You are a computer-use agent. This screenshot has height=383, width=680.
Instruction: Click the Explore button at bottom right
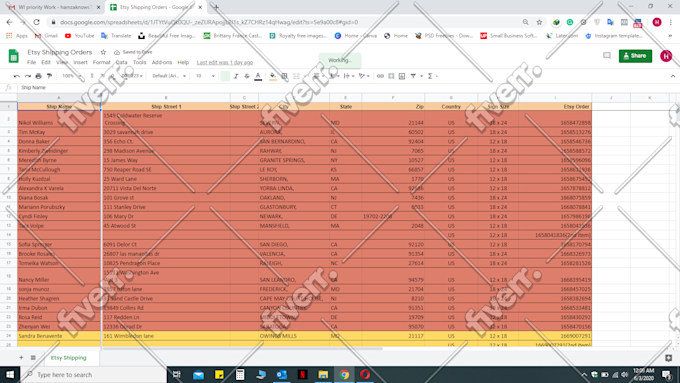tap(668, 358)
